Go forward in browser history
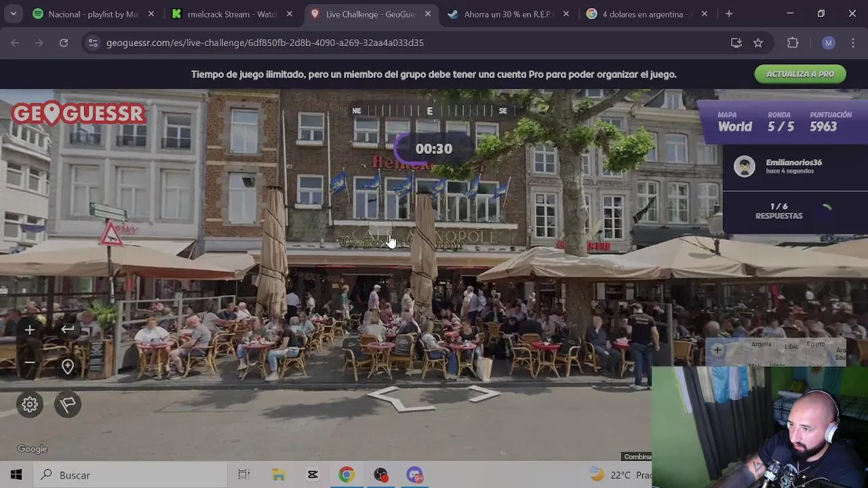Viewport: 868px width, 488px height. click(39, 43)
